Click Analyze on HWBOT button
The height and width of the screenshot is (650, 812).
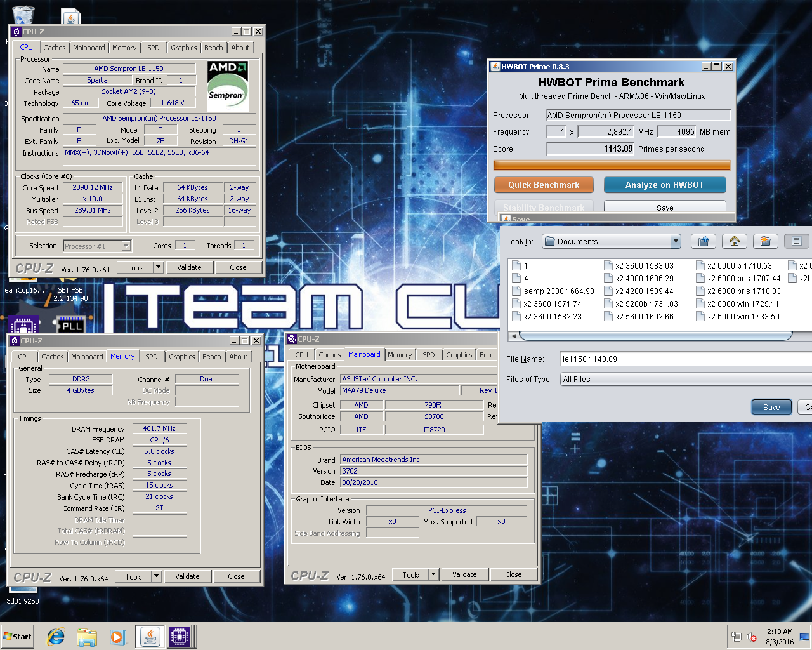click(x=665, y=185)
